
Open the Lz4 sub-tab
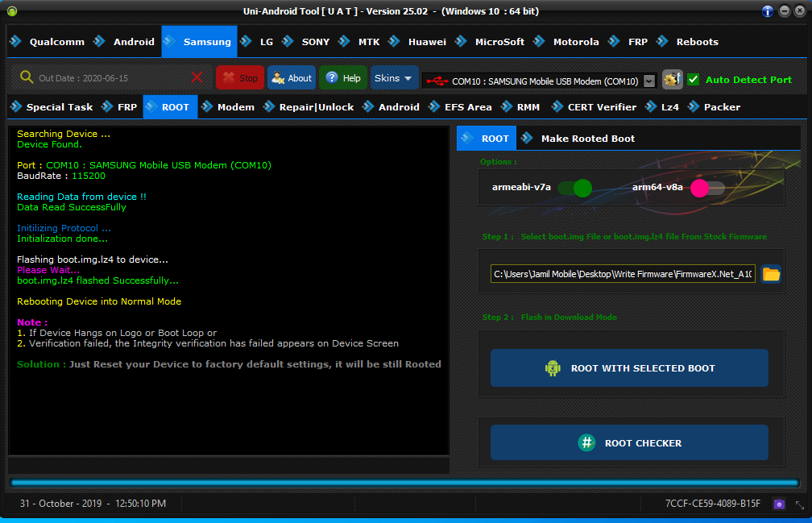pos(662,107)
